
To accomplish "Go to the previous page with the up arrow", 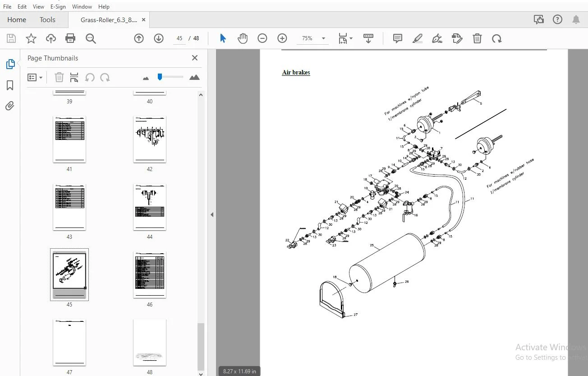I will (139, 39).
